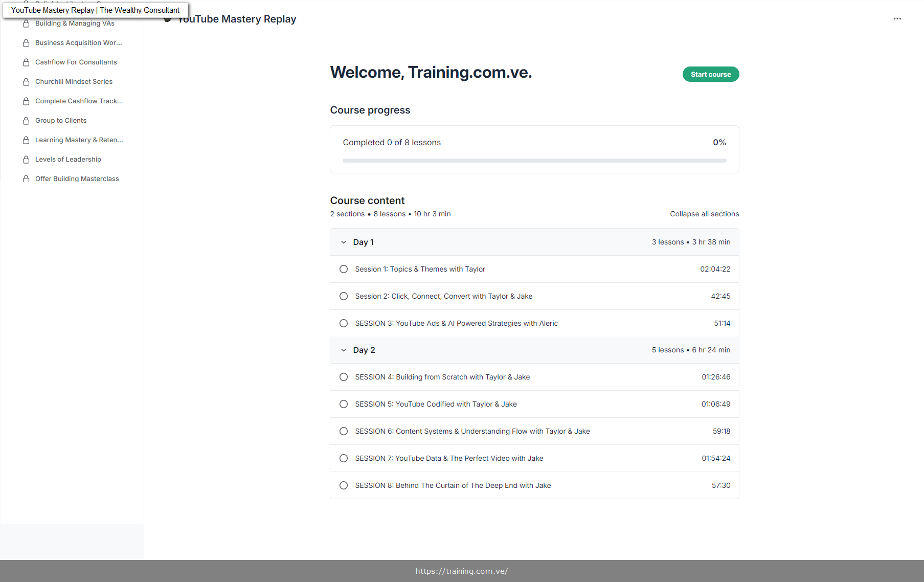
Task: Open SESSION 7: YouTube Data & The Perfect Video
Action: click(449, 458)
